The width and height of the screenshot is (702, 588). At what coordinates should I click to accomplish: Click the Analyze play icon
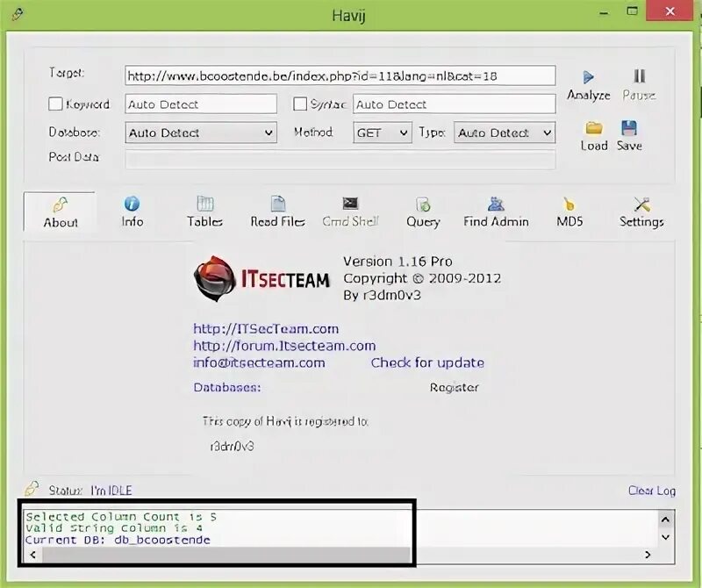click(588, 77)
